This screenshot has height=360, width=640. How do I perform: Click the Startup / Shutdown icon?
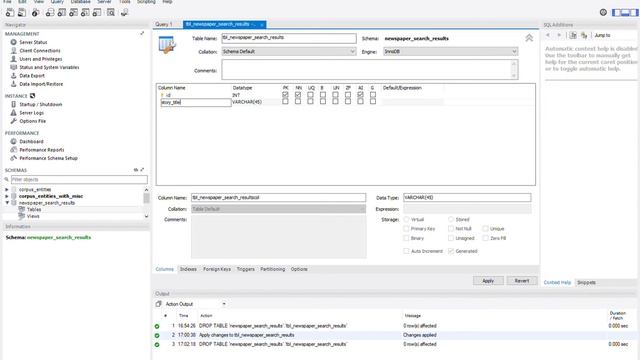[x=13, y=104]
